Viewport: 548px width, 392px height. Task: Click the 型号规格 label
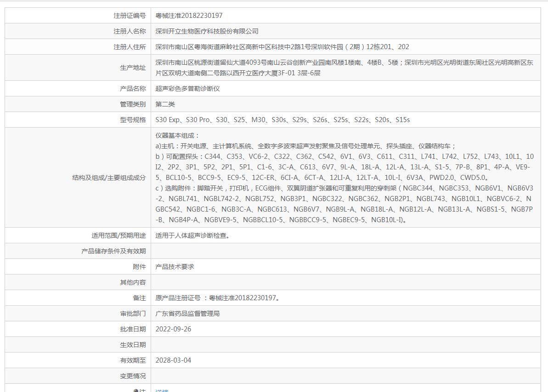click(133, 120)
